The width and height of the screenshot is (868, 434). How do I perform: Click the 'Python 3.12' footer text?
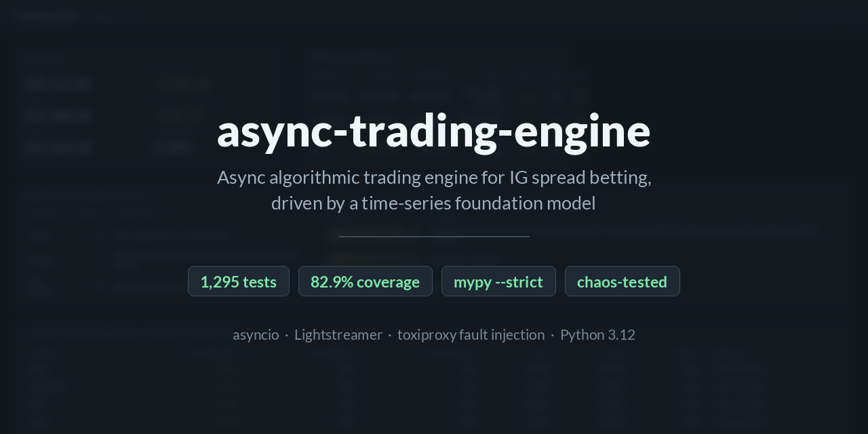click(597, 335)
